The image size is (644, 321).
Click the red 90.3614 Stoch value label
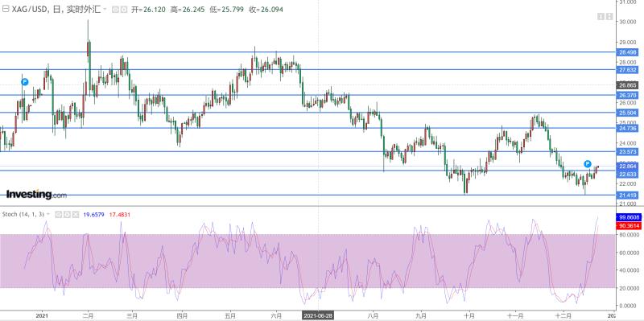pyautogui.click(x=628, y=225)
